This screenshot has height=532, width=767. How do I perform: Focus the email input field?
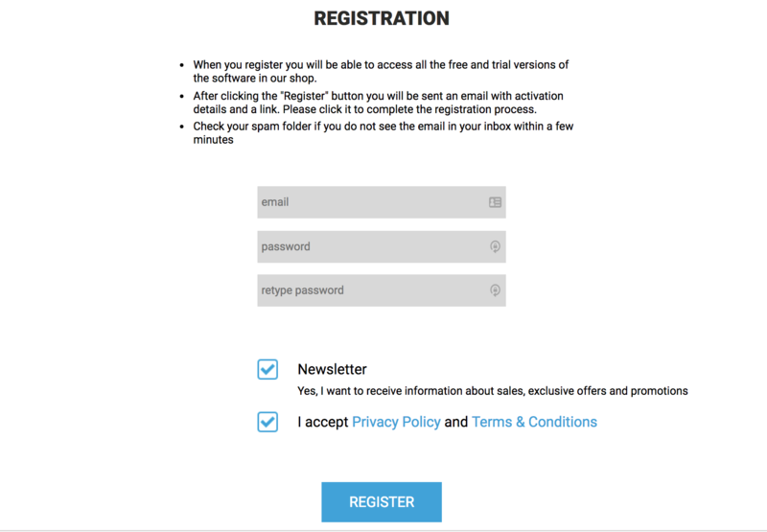click(x=369, y=202)
